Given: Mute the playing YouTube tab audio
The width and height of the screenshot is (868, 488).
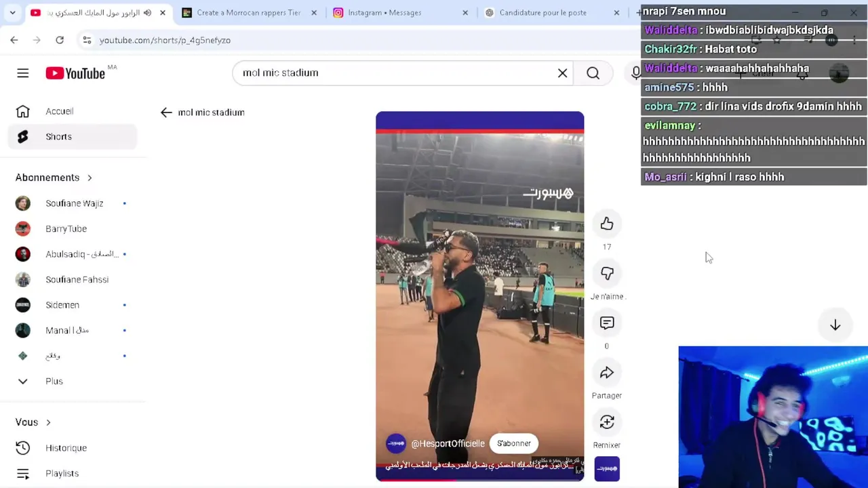Looking at the screenshot, I should [x=147, y=13].
